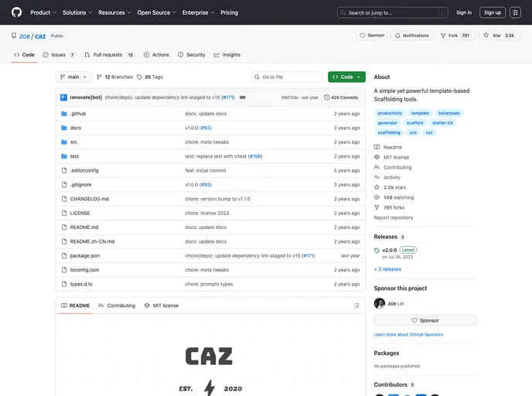Fork the repository
The image size is (532, 396).
point(455,36)
